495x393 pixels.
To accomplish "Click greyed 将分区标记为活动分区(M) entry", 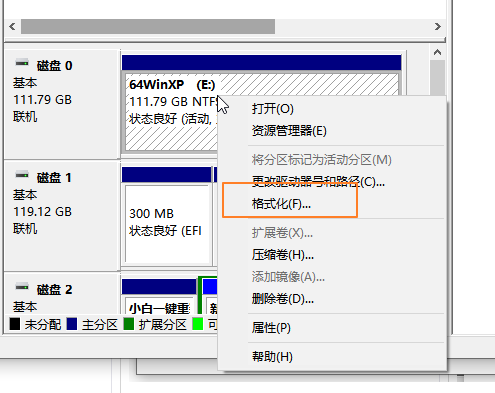I will [x=321, y=160].
